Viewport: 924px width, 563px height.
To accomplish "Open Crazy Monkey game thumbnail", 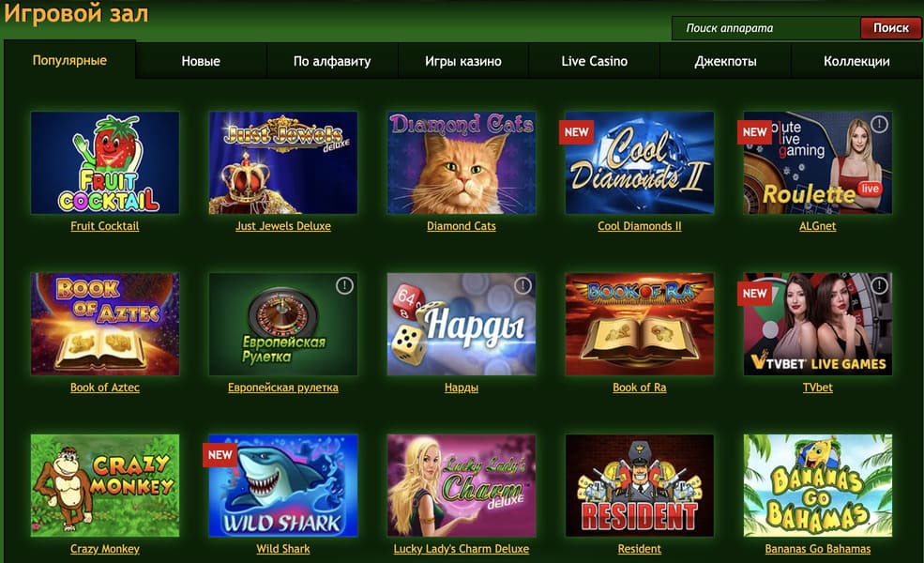I will coord(105,485).
